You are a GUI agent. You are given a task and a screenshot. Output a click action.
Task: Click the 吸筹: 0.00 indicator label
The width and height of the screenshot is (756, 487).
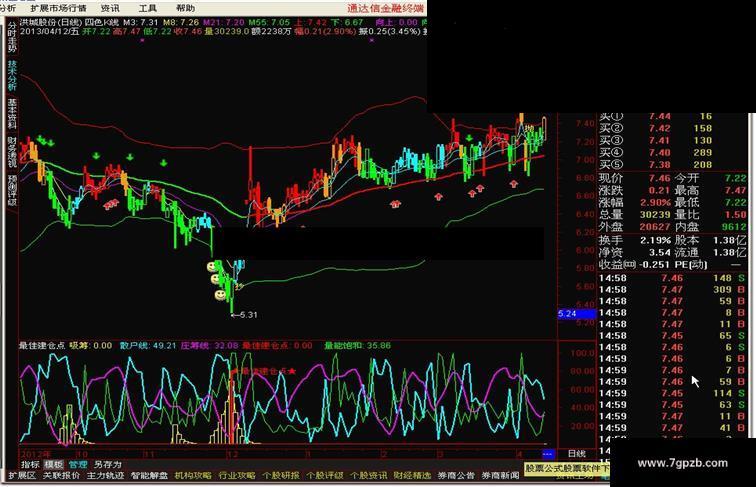coord(91,345)
